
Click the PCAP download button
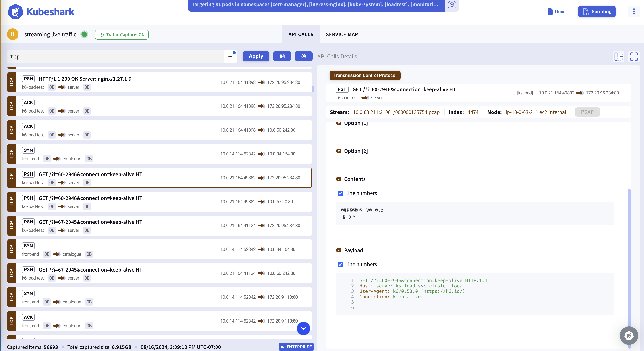pos(587,112)
